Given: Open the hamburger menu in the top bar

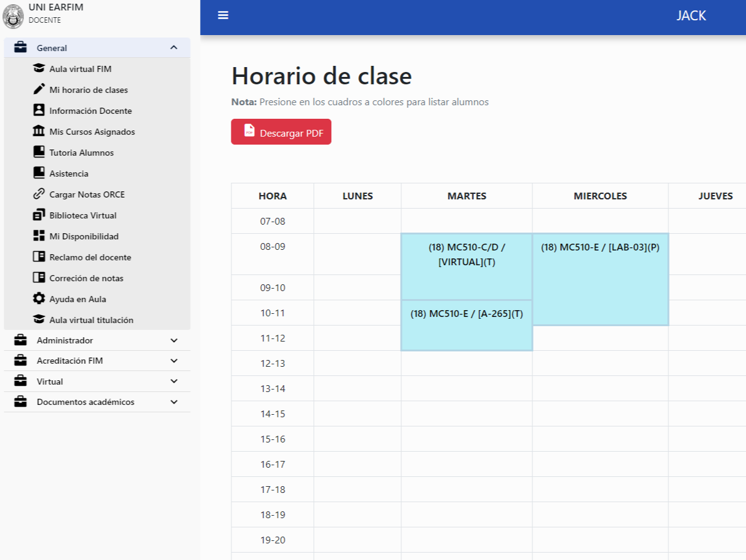Looking at the screenshot, I should pyautogui.click(x=223, y=15).
